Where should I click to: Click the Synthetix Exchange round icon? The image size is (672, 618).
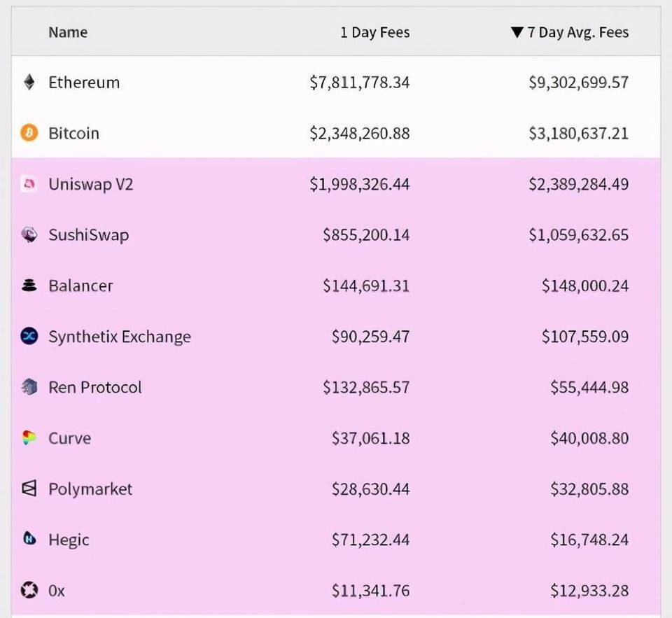(29, 337)
